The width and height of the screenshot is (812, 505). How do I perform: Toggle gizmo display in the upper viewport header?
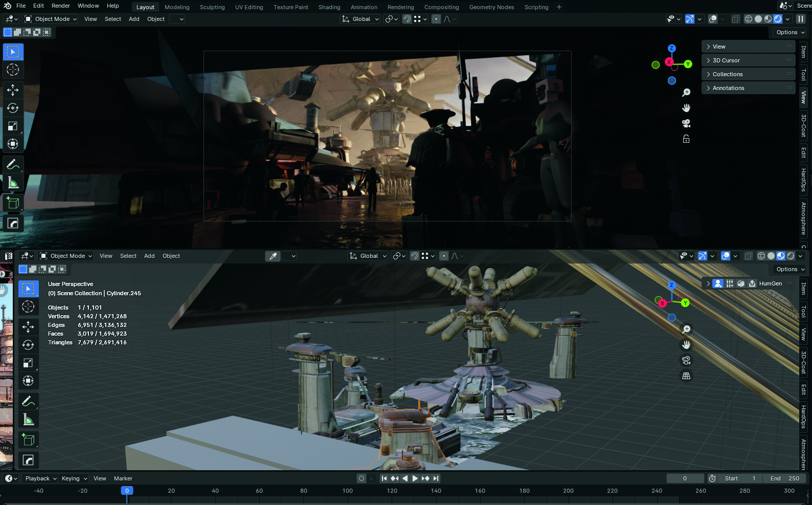690,19
